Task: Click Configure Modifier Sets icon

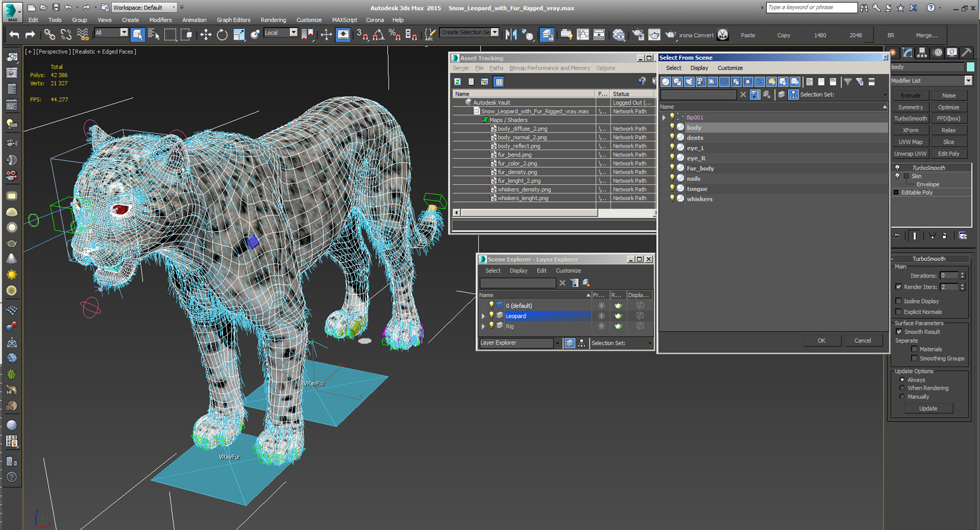Action: [962, 236]
